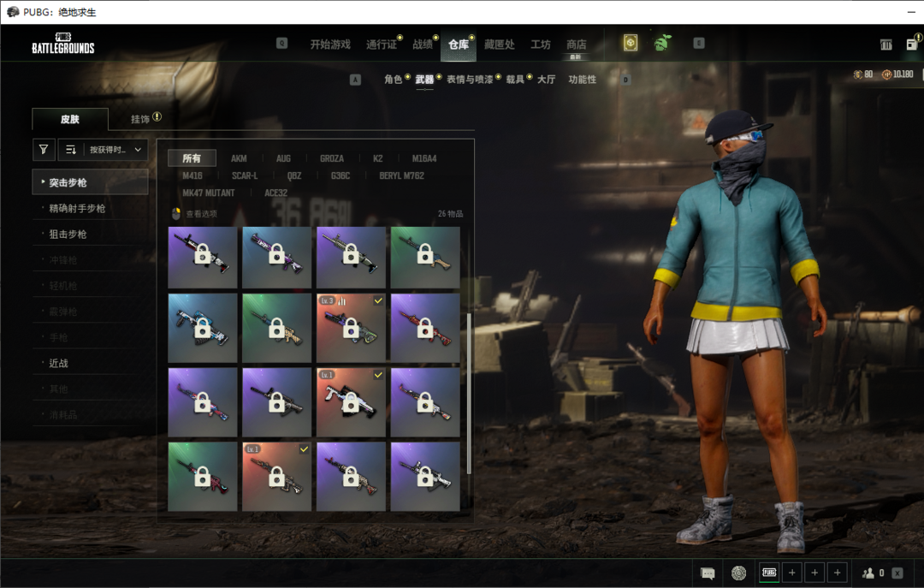Open the chat bubble icon
Viewport: 924px width, 588px height.
[708, 573]
